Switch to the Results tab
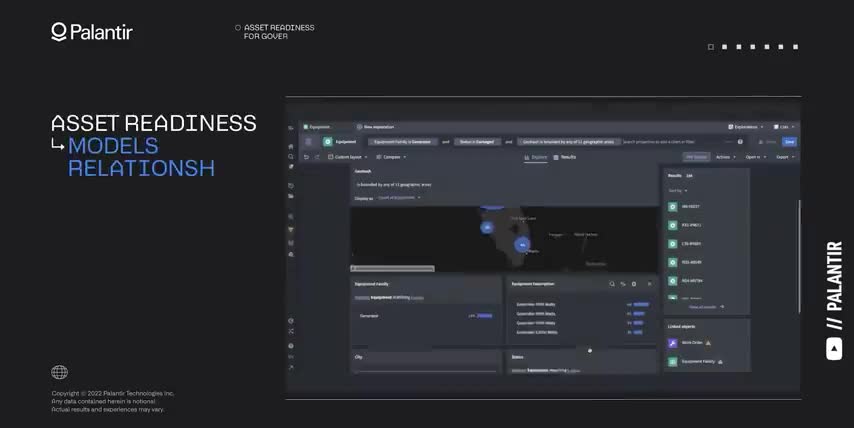 (565, 157)
